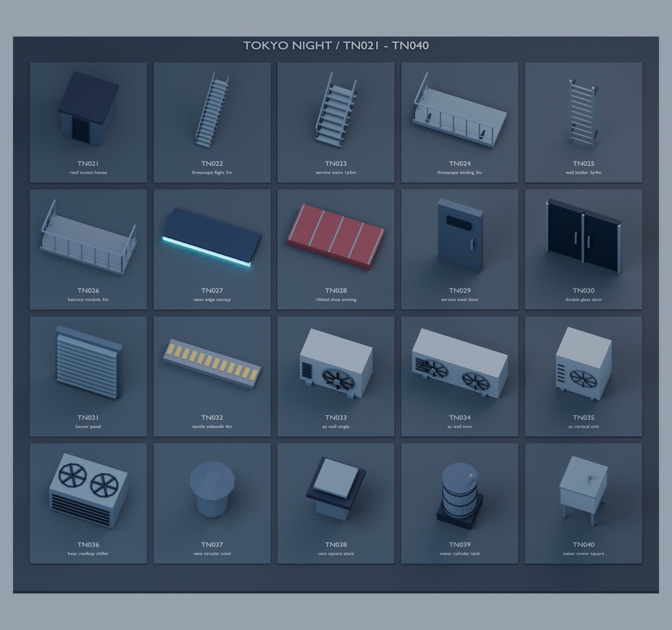Click the 'tactile sidewalk 4m' caption

pyautogui.click(x=212, y=427)
